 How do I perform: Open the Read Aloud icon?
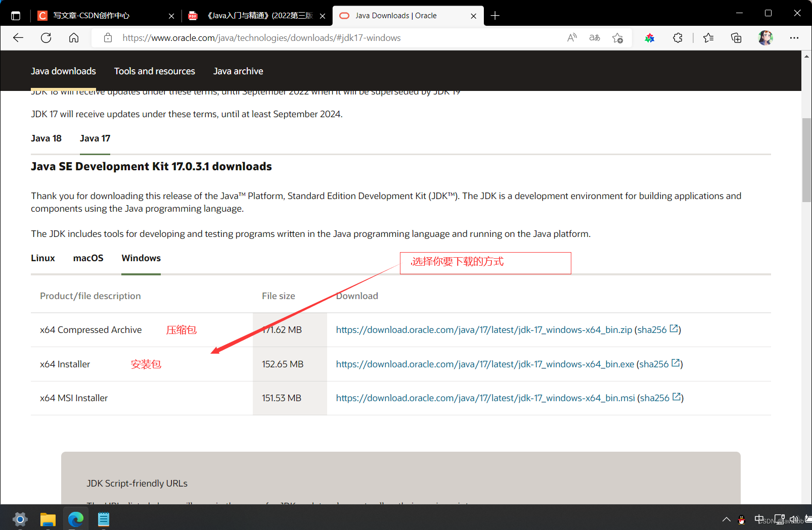coord(572,38)
